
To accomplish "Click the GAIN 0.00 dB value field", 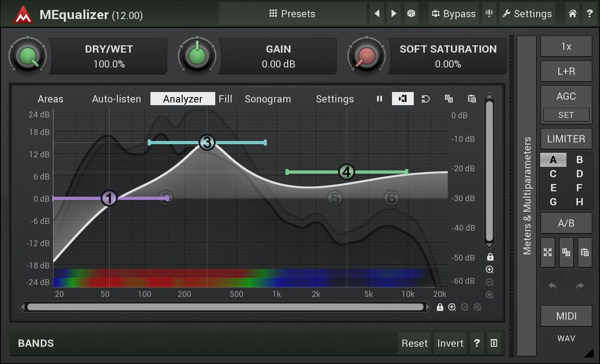I will [x=278, y=56].
